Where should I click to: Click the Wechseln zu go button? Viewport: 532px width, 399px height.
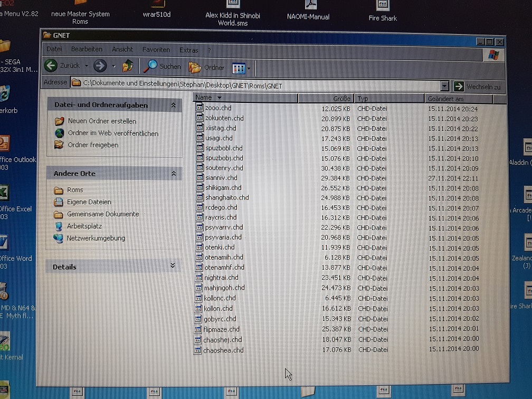coord(477,87)
